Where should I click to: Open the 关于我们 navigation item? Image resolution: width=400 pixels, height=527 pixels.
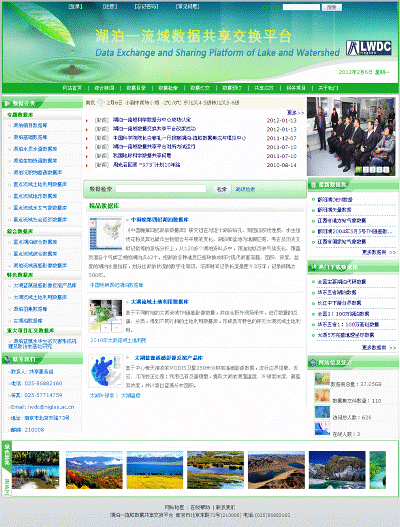pos(328,88)
